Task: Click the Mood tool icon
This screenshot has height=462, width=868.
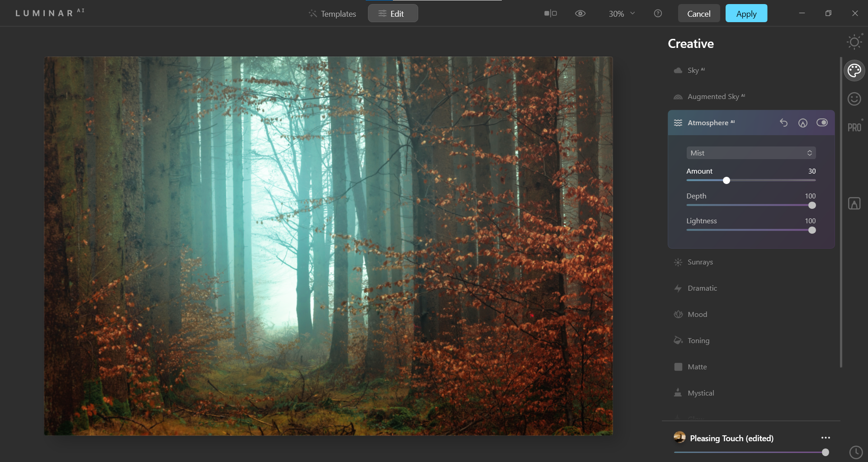Action: tap(678, 315)
